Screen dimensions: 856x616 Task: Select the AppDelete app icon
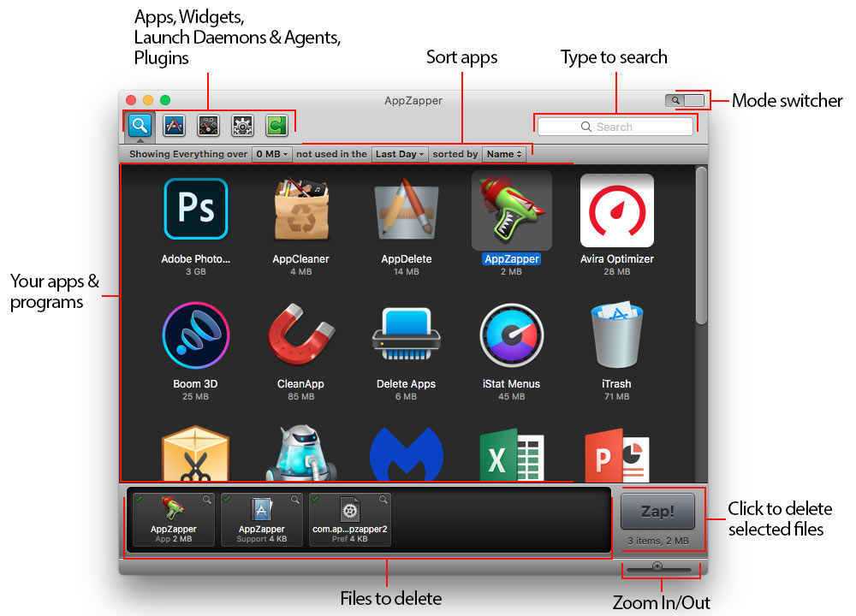click(406, 209)
